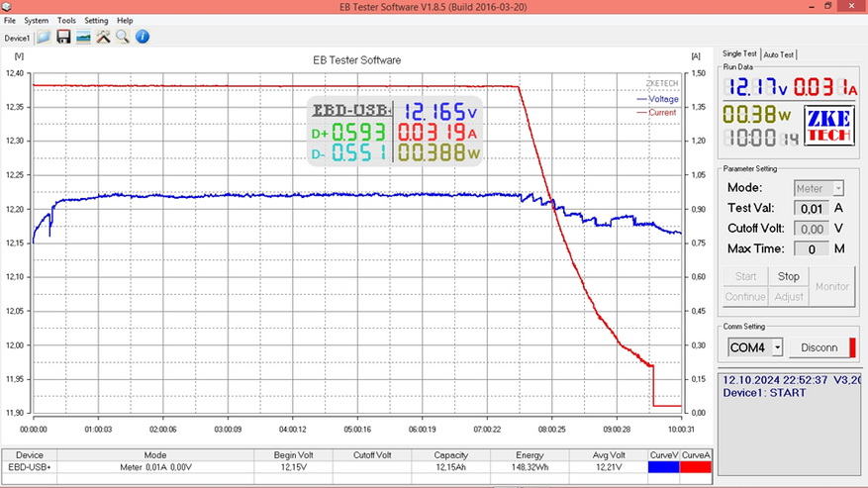868x488 pixels.
Task: Click the Test Val input field
Action: 812,209
